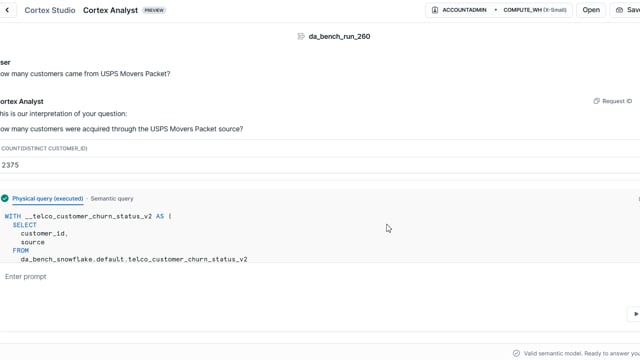The width and height of the screenshot is (640, 360).
Task: Click the valid semantic model status check icon
Action: [x=516, y=353]
